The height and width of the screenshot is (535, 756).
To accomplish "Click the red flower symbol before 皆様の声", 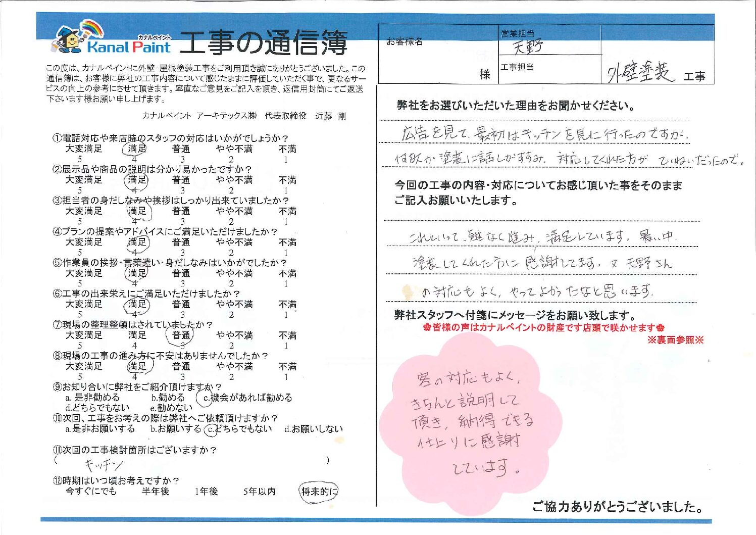I will [x=427, y=328].
